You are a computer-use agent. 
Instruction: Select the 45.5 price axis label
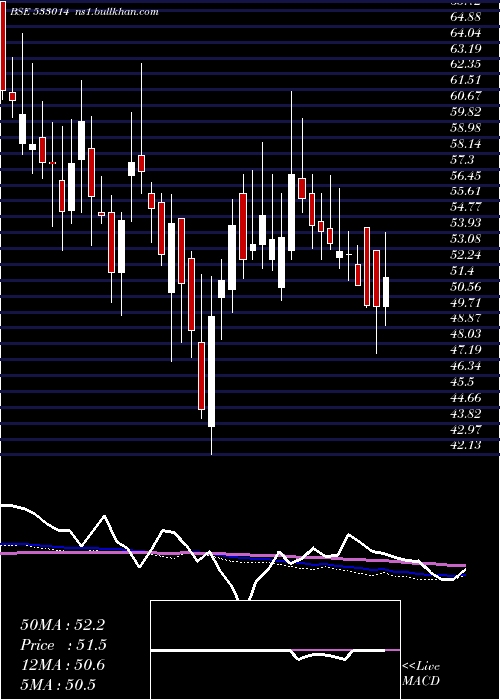pyautogui.click(x=462, y=382)
